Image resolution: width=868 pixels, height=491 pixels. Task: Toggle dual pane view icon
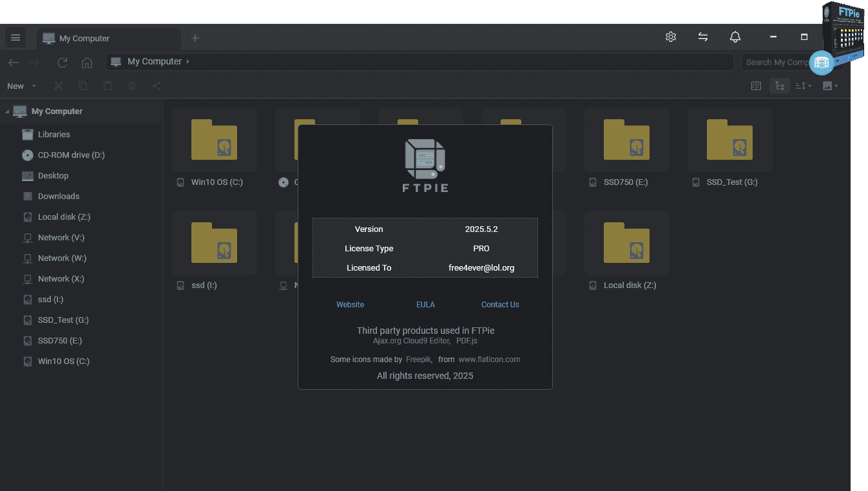757,86
